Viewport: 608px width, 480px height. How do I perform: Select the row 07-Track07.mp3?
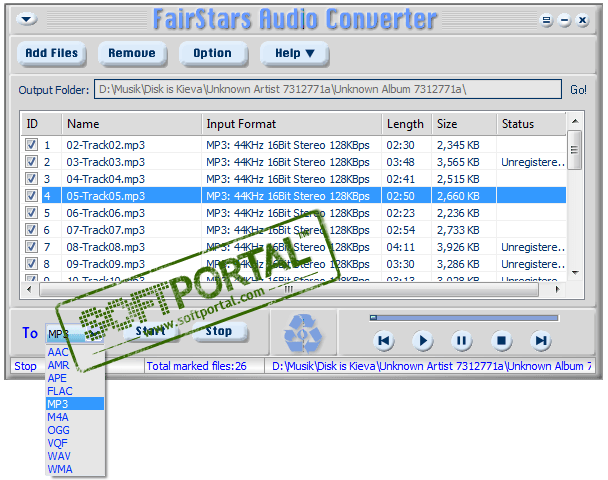coord(294,230)
